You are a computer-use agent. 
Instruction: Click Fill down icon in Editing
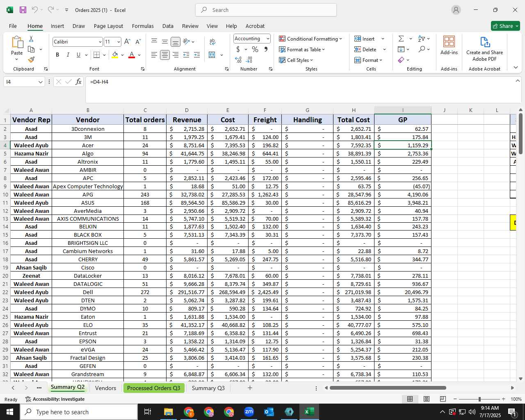pyautogui.click(x=401, y=49)
